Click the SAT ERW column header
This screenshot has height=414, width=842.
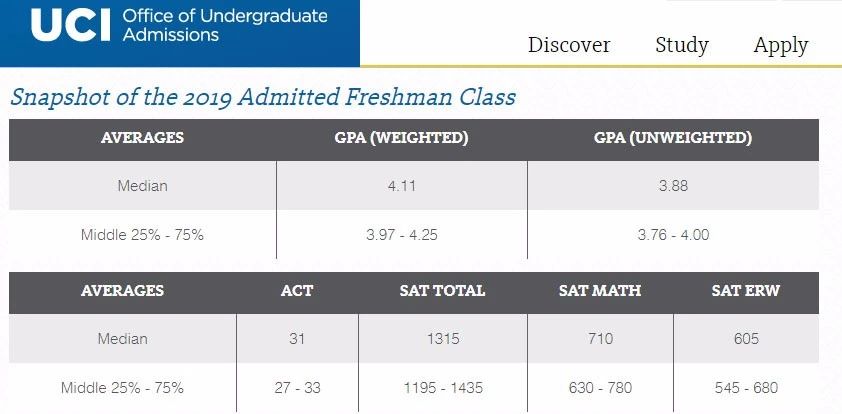pyautogui.click(x=746, y=291)
